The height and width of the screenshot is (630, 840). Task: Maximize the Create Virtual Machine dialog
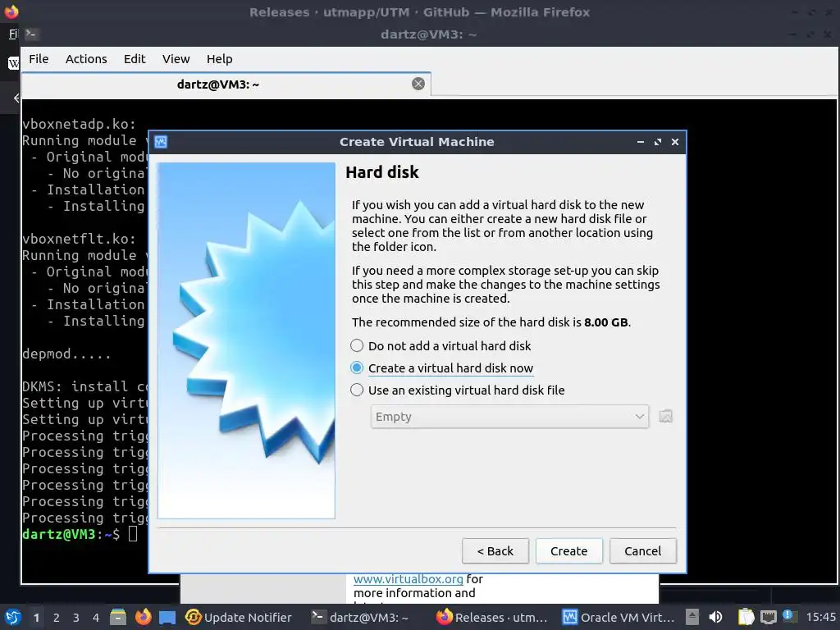[x=658, y=142]
